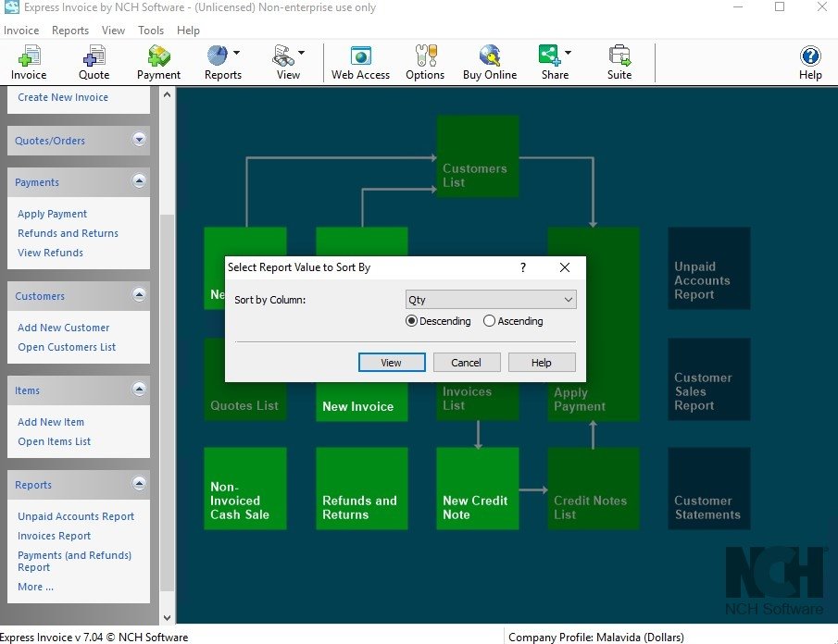Click the Share toolbar icon
The width and height of the screenshot is (838, 644).
coord(549,56)
